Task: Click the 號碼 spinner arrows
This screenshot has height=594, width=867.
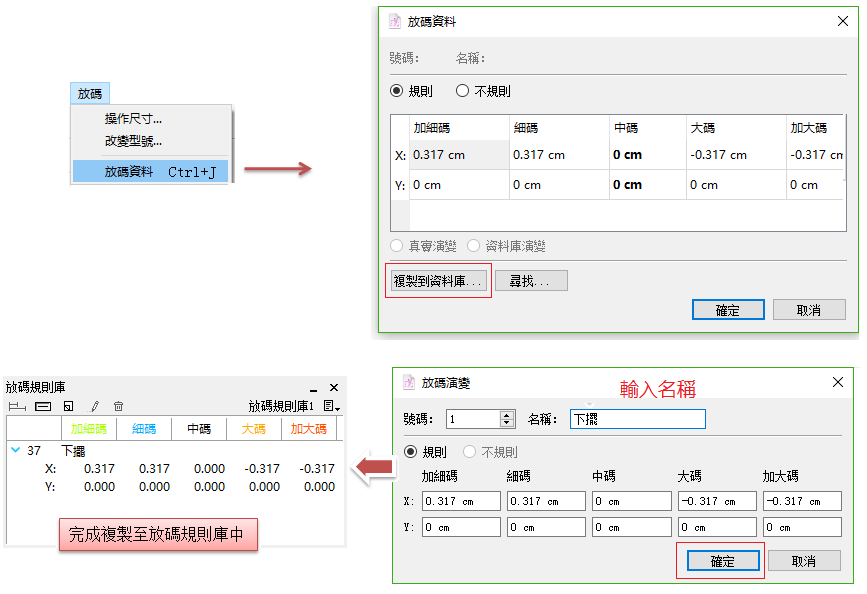Action: point(506,419)
